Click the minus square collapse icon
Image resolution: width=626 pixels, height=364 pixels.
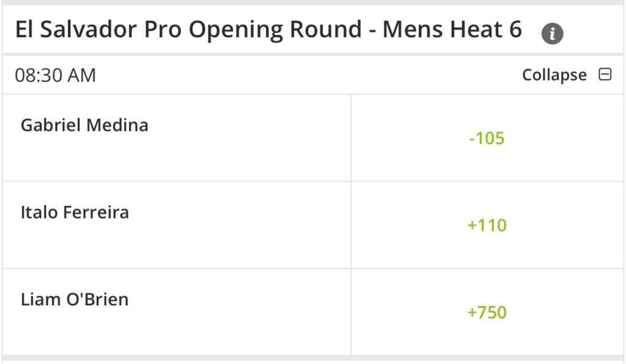point(605,75)
